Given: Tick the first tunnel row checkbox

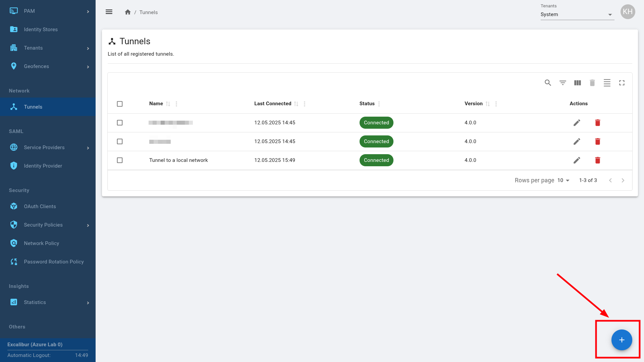Looking at the screenshot, I should point(120,123).
